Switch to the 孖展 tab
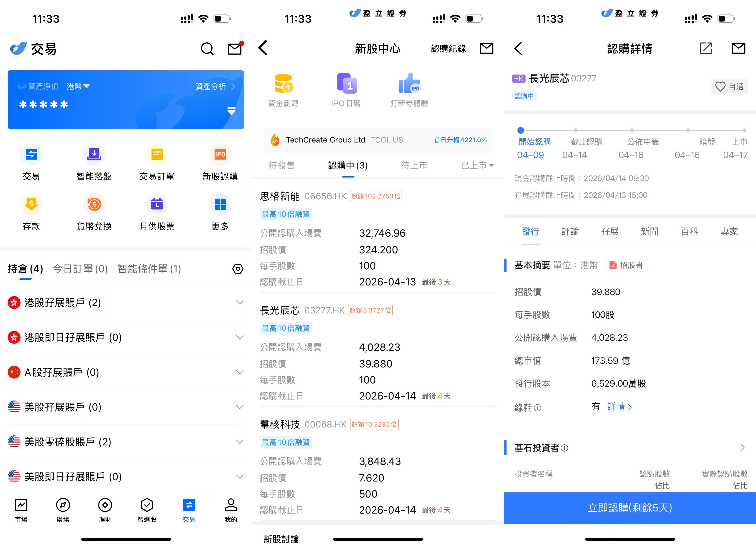 click(x=610, y=232)
